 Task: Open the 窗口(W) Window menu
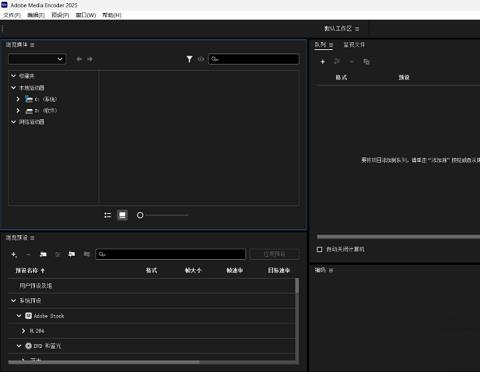[x=86, y=15]
